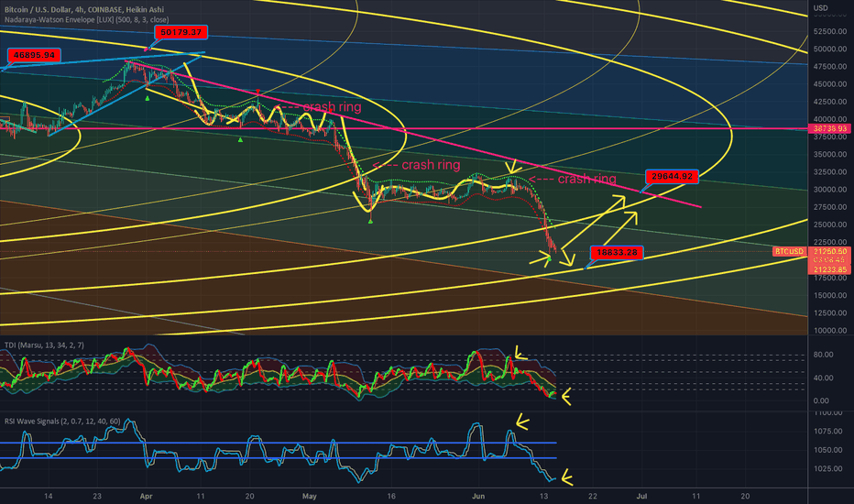Viewport: 854px width, 504px height.
Task: Click the 40.00 level on TDI axis
Action: 823,378
